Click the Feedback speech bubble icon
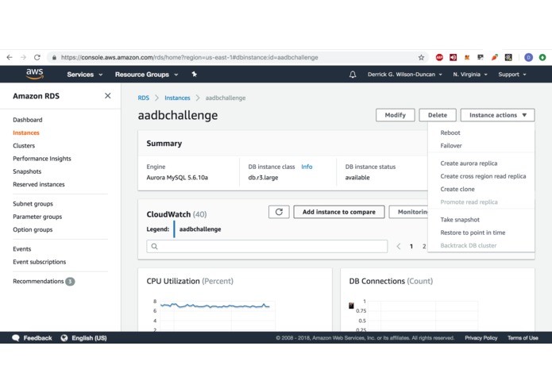This screenshot has width=552, height=392. [x=16, y=338]
